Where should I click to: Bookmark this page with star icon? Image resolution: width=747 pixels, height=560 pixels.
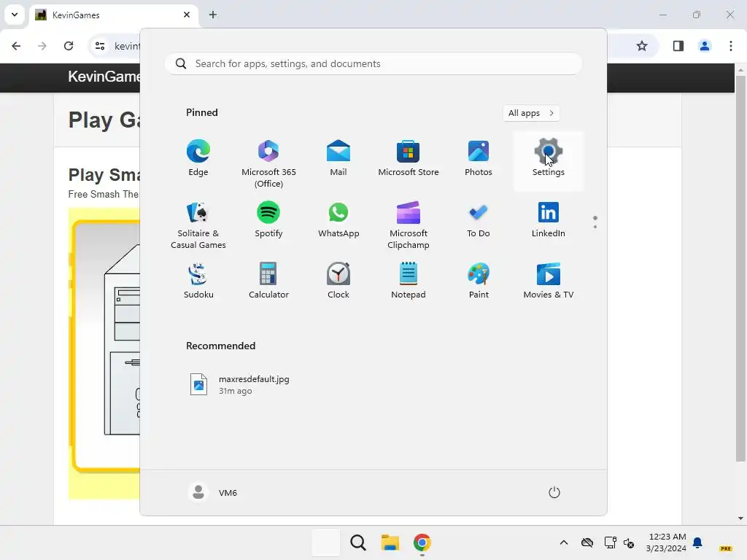point(642,46)
